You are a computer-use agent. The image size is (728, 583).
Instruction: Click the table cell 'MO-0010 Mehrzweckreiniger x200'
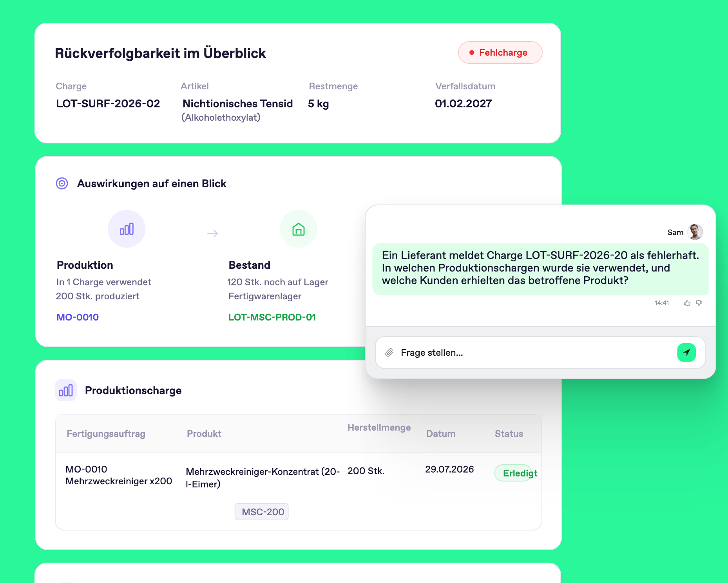[x=119, y=475]
